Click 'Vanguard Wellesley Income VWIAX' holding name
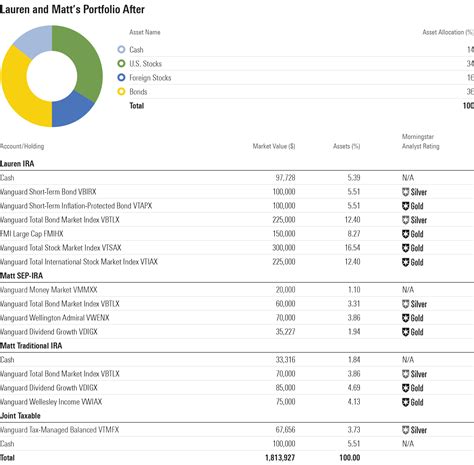The height and width of the screenshot is (465, 474). coord(51,402)
